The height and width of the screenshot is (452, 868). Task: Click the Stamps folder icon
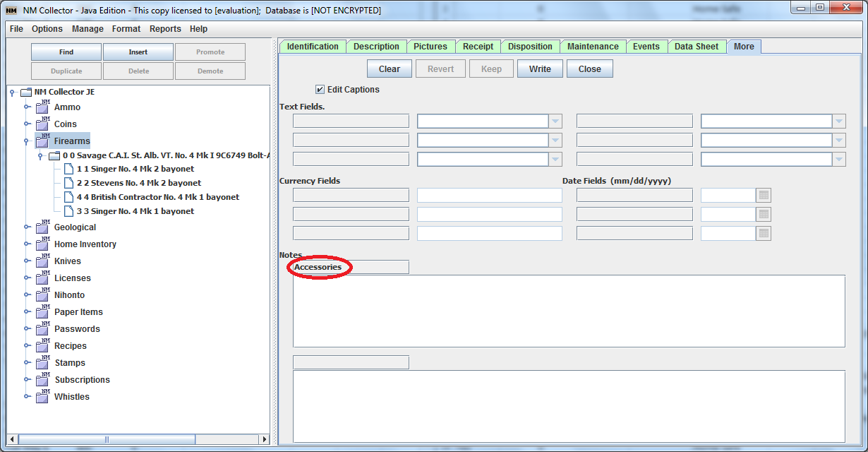42,362
